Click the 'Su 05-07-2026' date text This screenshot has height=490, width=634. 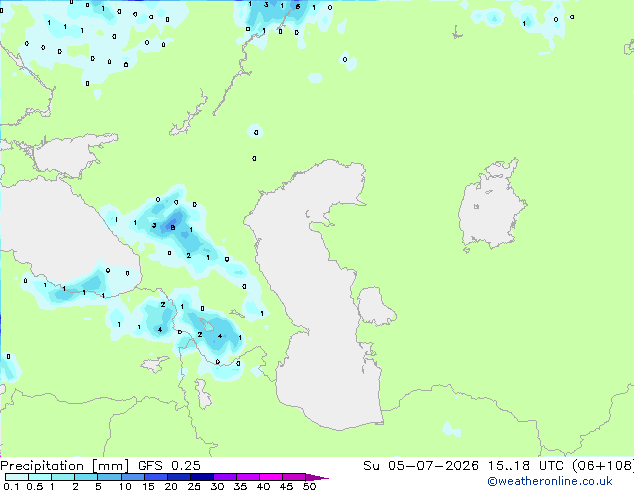421,466
